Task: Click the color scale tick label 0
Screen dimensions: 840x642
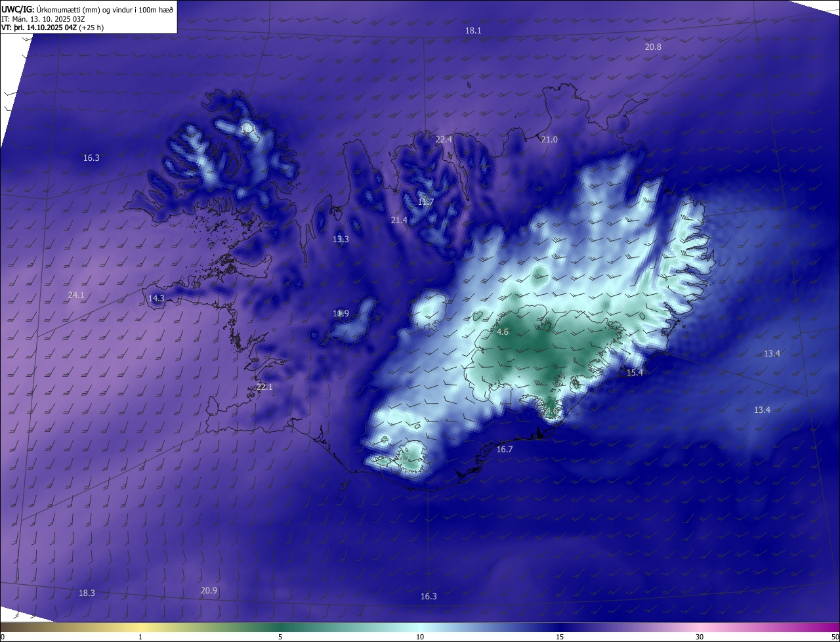Action: tap(3, 637)
